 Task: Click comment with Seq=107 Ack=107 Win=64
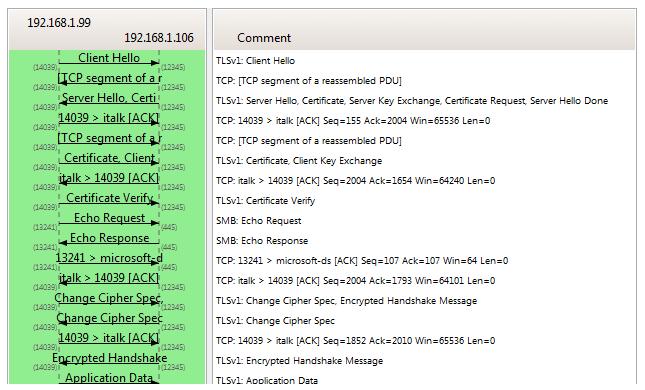[362, 261]
